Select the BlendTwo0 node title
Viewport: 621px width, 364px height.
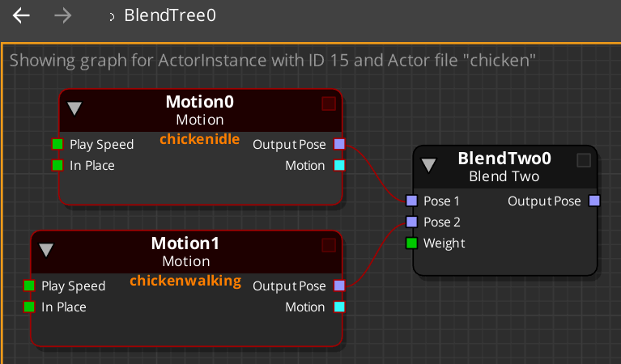tap(504, 159)
